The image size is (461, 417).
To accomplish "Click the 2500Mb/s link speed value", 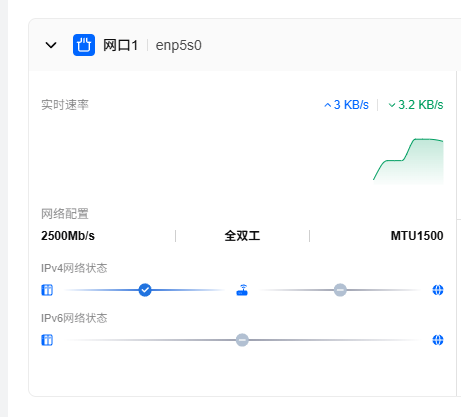I will [x=68, y=236].
